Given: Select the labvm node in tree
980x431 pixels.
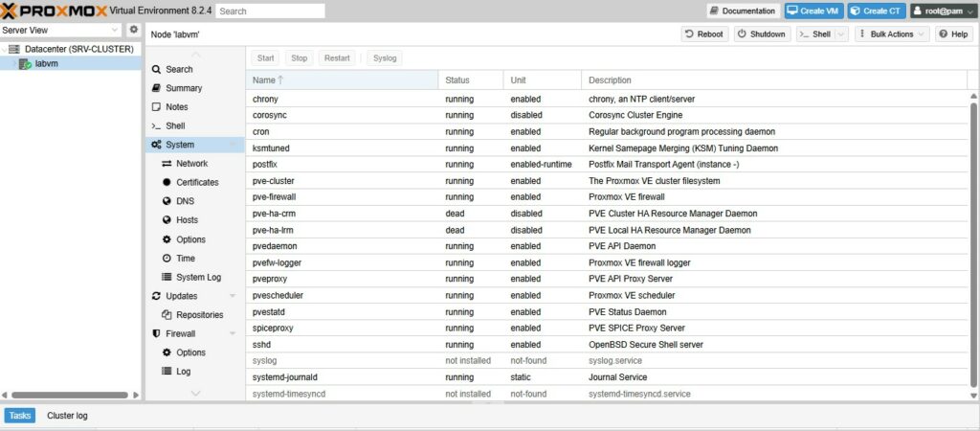Looking at the screenshot, I should [47, 63].
